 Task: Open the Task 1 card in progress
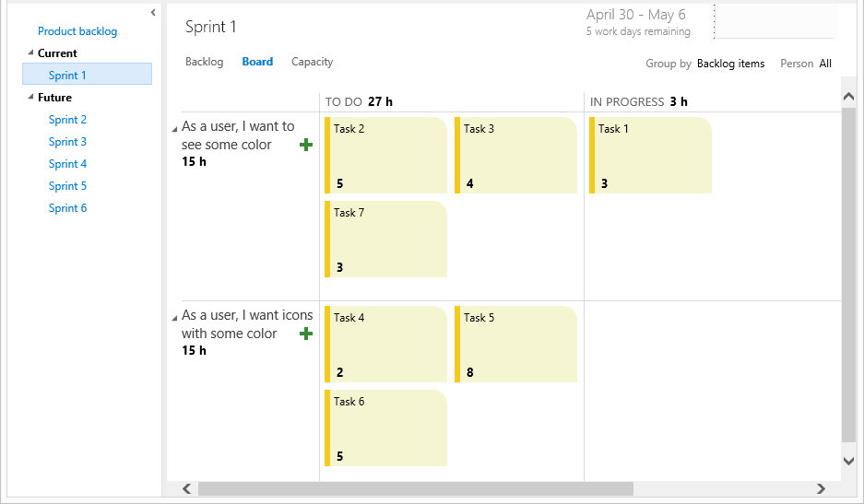(x=650, y=156)
